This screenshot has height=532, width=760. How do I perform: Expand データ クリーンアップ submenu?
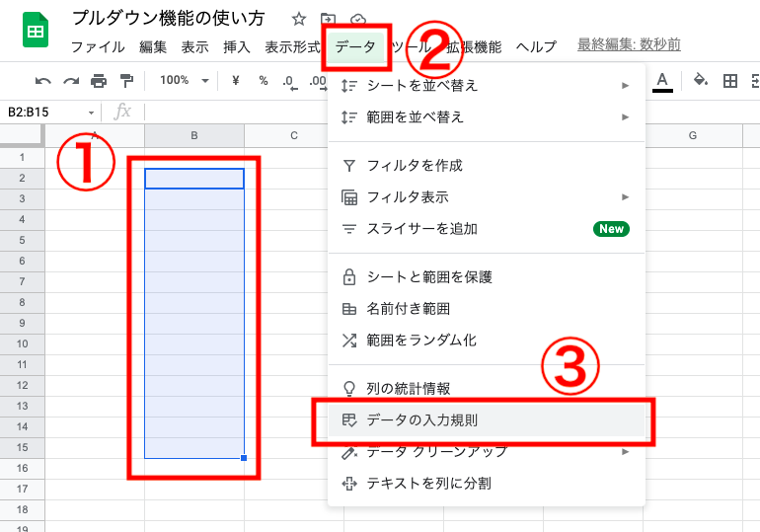[487, 452]
